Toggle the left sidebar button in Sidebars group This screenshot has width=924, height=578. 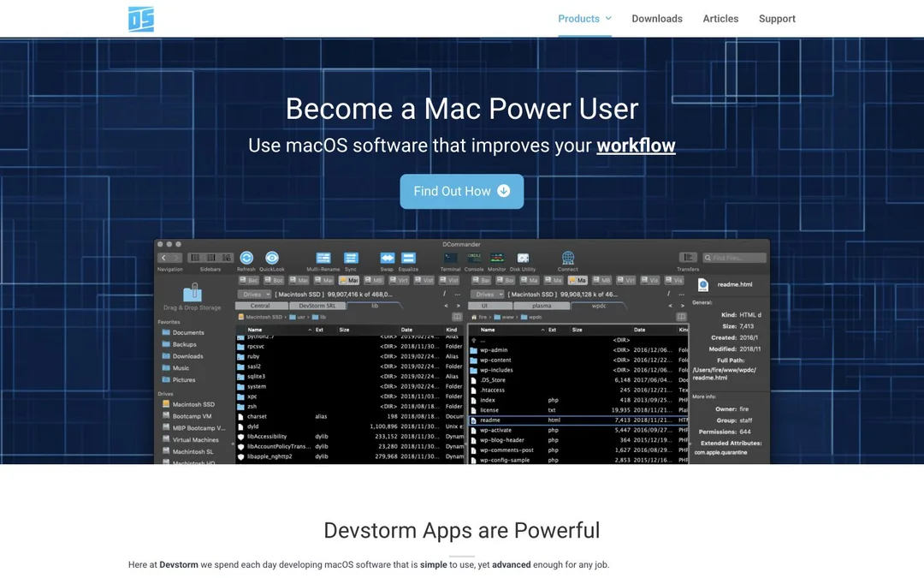(x=195, y=258)
